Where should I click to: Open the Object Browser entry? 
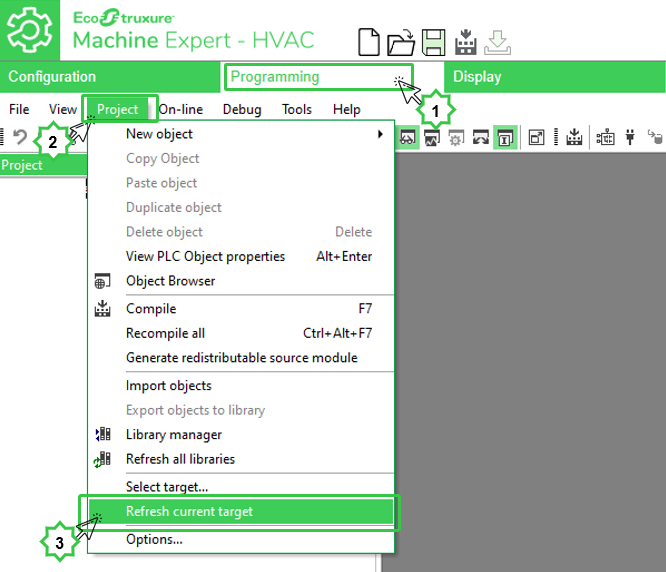(241, 281)
